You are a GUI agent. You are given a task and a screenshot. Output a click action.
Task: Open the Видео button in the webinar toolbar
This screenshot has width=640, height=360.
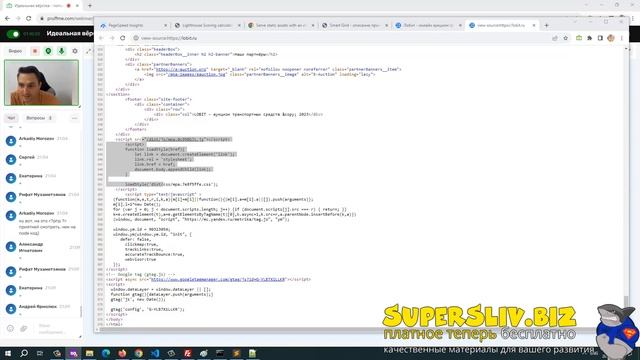click(16, 51)
